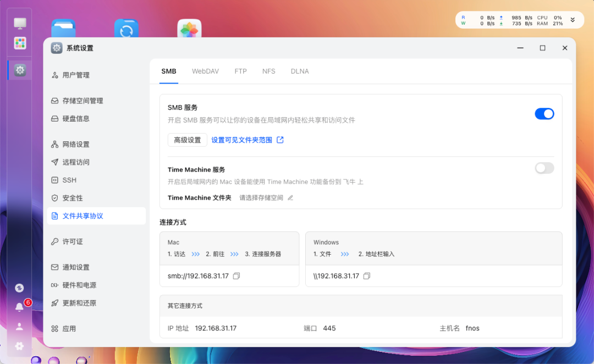Open 用户管理 in the settings sidebar
Viewport: 594px width, 364px height.
pyautogui.click(x=76, y=75)
